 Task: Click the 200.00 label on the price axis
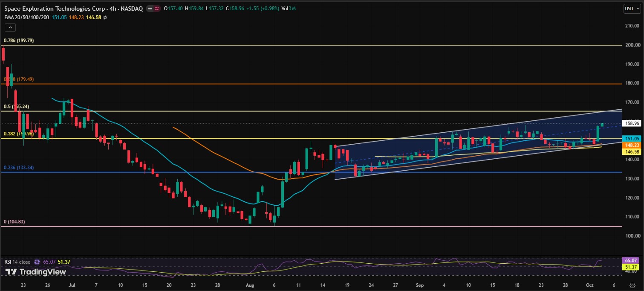[633, 45]
